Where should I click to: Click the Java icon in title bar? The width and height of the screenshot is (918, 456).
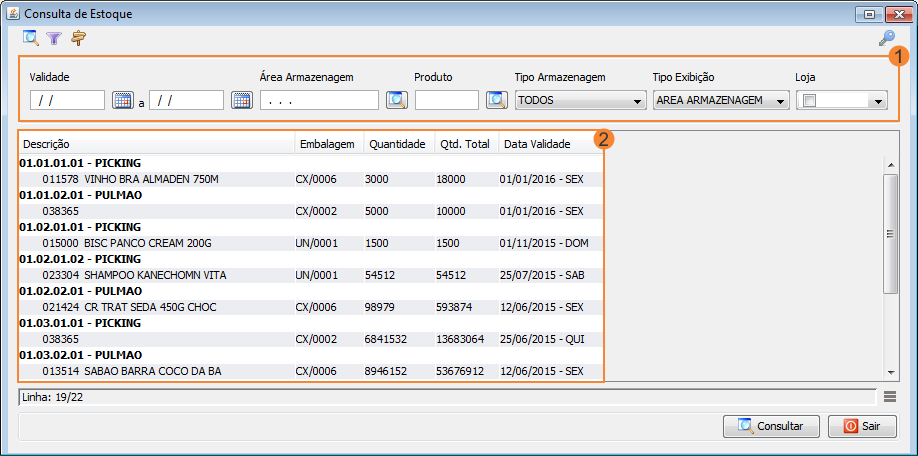(x=13, y=13)
